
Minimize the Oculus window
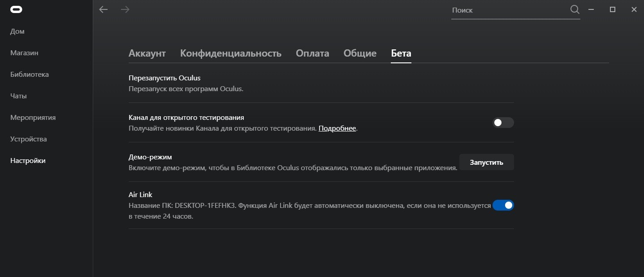click(x=592, y=9)
